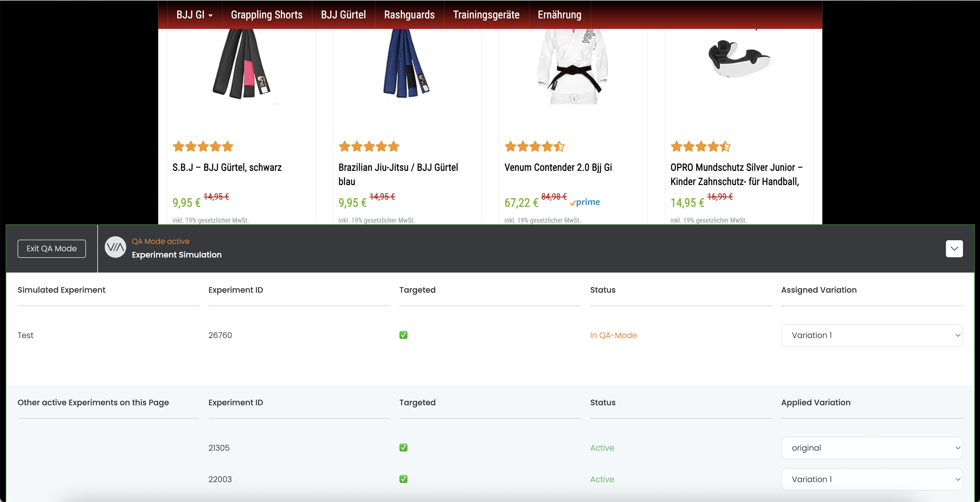Toggle Targeted checkmark for experiment 26760
The height and width of the screenshot is (502, 980).
[x=403, y=335]
